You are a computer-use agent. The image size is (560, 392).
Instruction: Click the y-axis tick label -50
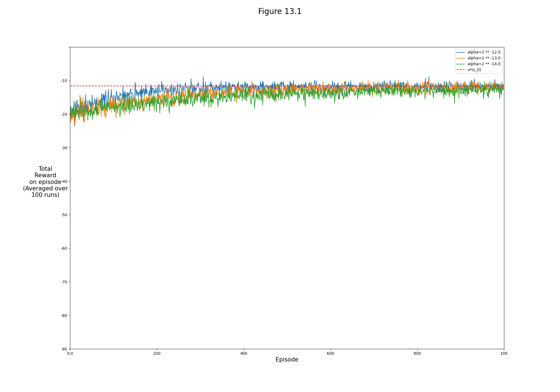pos(64,215)
